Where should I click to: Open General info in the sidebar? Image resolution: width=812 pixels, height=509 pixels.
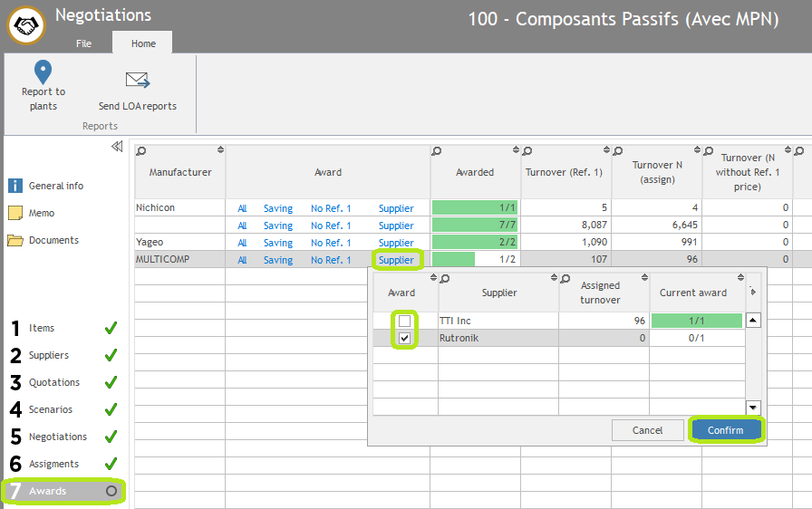click(x=15, y=186)
